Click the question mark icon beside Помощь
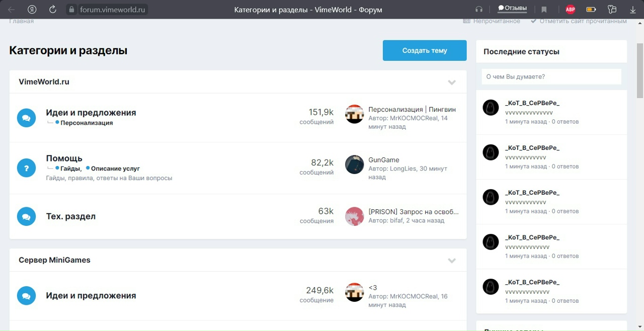The width and height of the screenshot is (644, 331). point(26,168)
